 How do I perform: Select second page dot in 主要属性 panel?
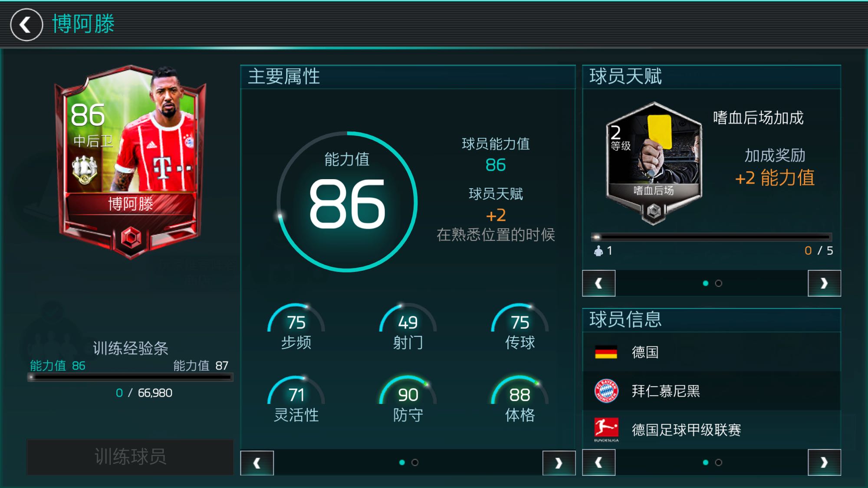pyautogui.click(x=415, y=462)
